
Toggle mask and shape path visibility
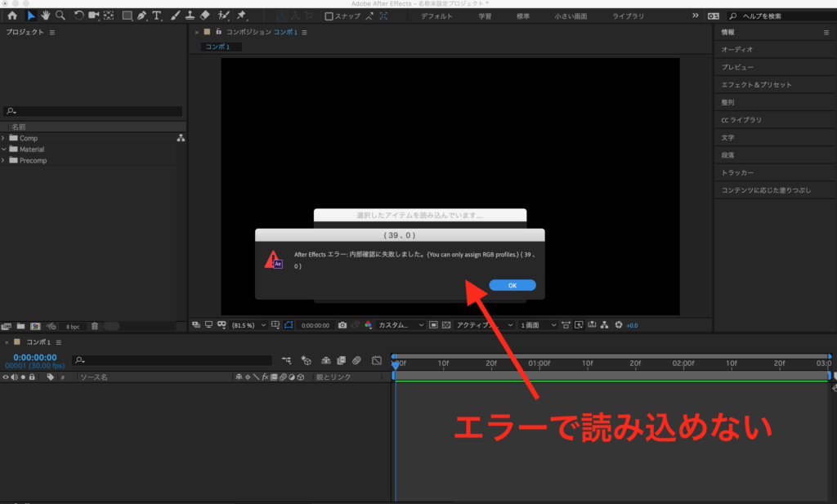coord(289,325)
